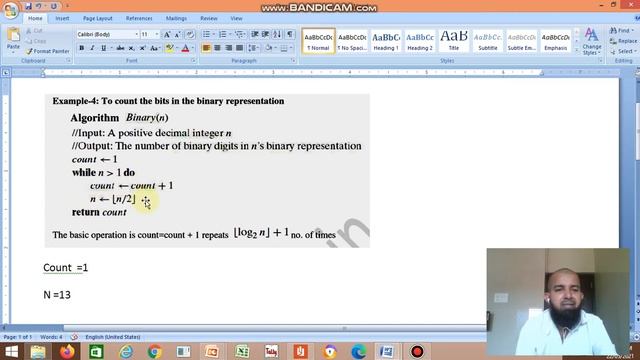
Task: Open Firefox from the taskbar
Action: point(67,351)
